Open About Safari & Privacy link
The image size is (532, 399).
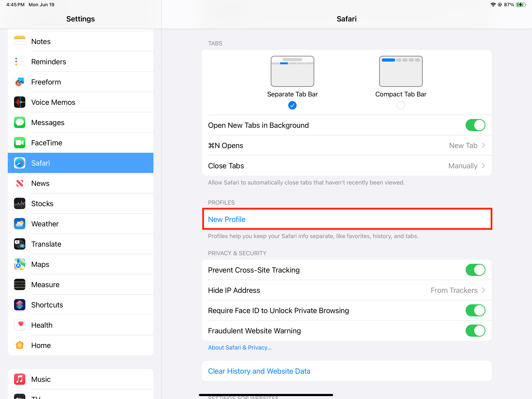click(240, 348)
